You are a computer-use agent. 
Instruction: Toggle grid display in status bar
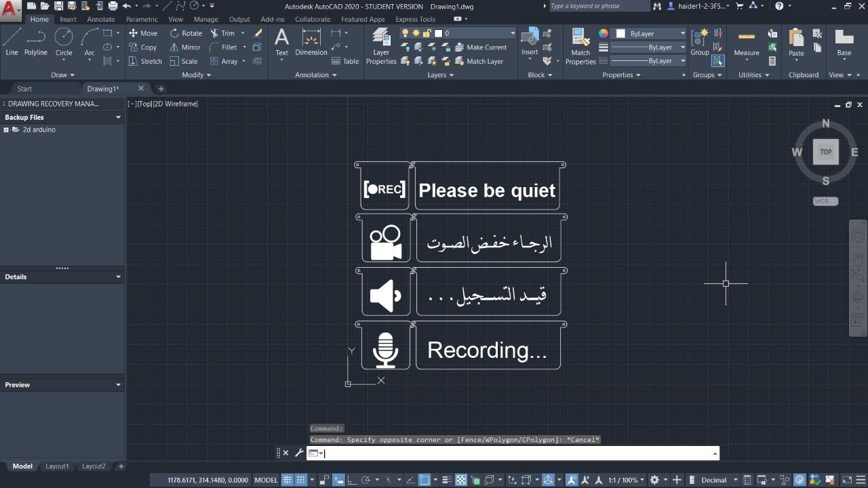(x=288, y=480)
